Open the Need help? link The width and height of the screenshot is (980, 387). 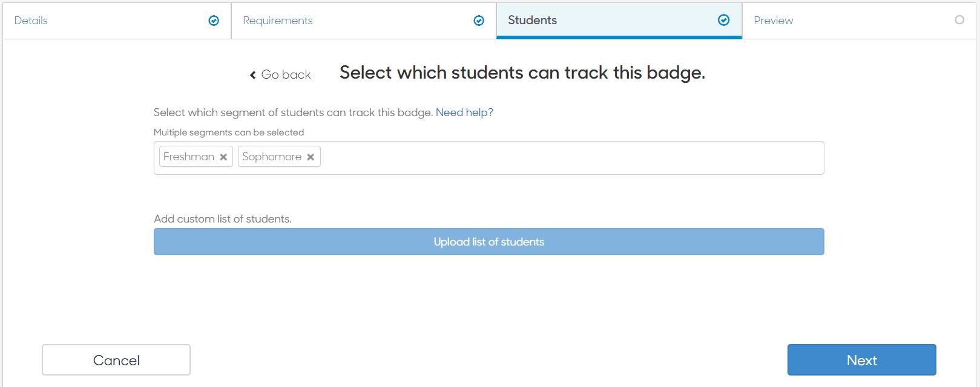point(464,112)
